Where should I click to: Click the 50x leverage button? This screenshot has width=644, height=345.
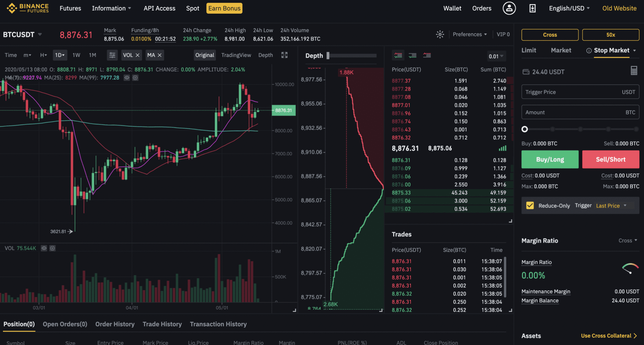coord(610,35)
